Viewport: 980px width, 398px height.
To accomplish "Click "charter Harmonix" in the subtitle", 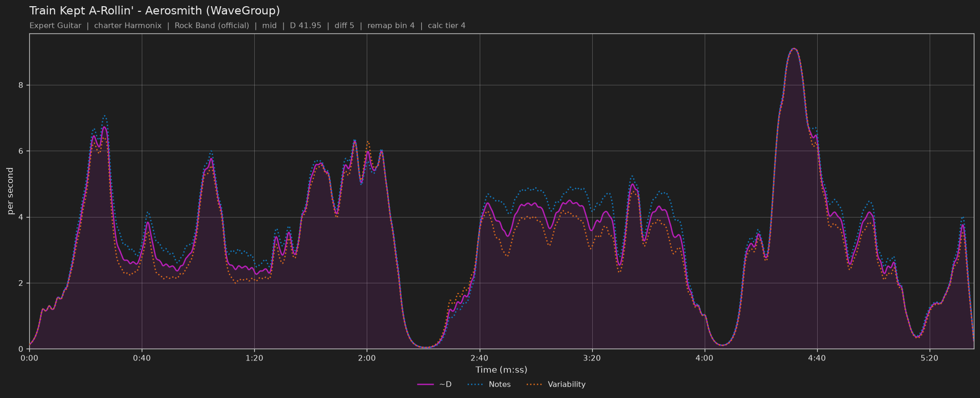I will coord(128,26).
